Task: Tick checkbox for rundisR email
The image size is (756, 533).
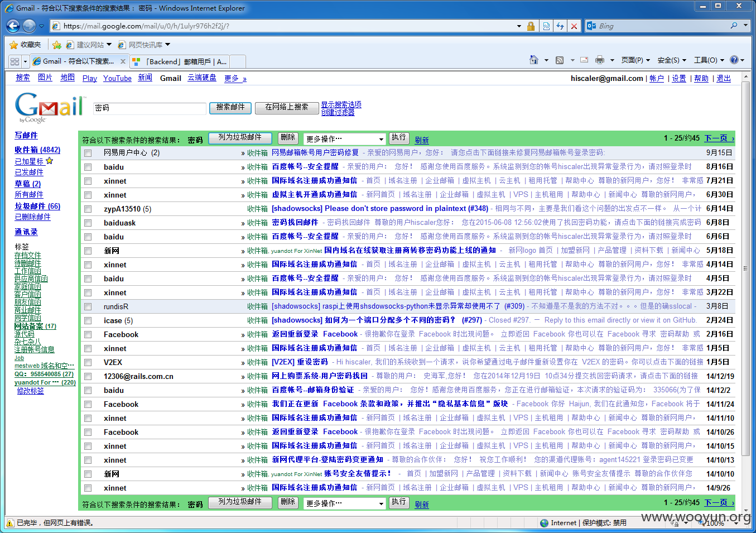Action: click(88, 306)
